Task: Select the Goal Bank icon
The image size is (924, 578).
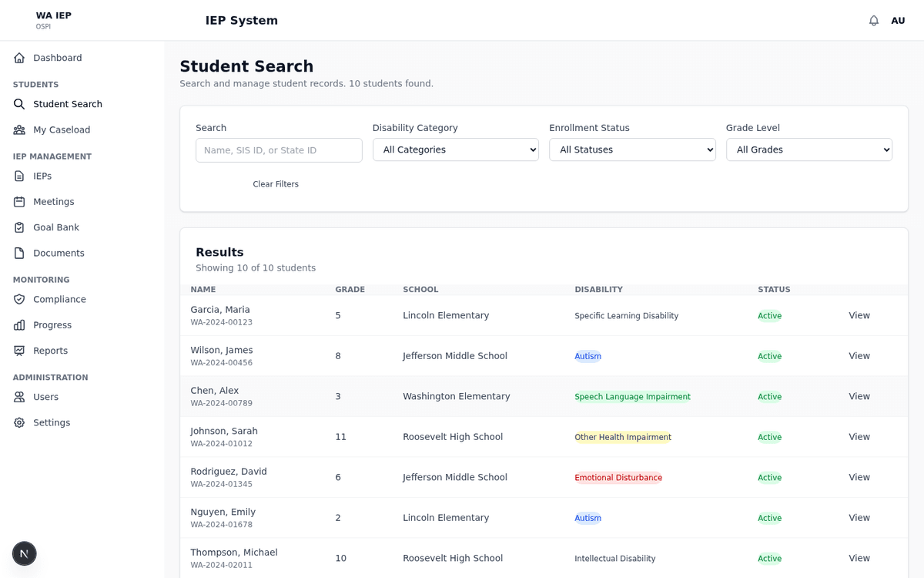Action: point(18,227)
